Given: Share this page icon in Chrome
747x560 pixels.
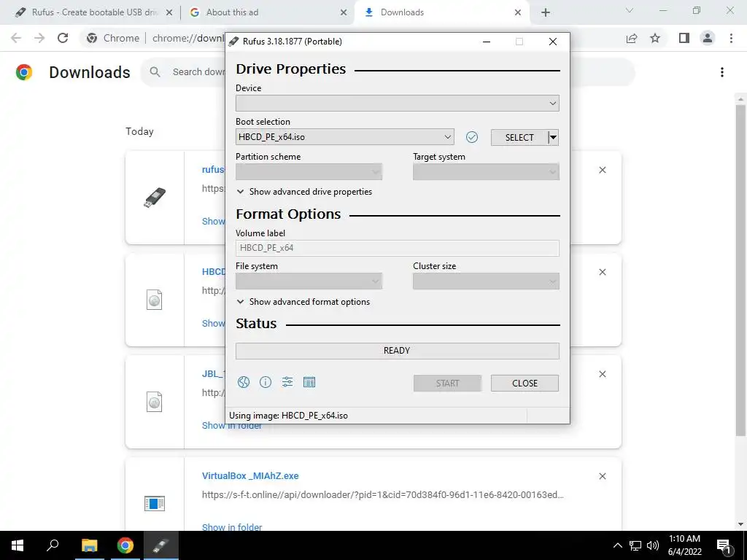Looking at the screenshot, I should 632,38.
